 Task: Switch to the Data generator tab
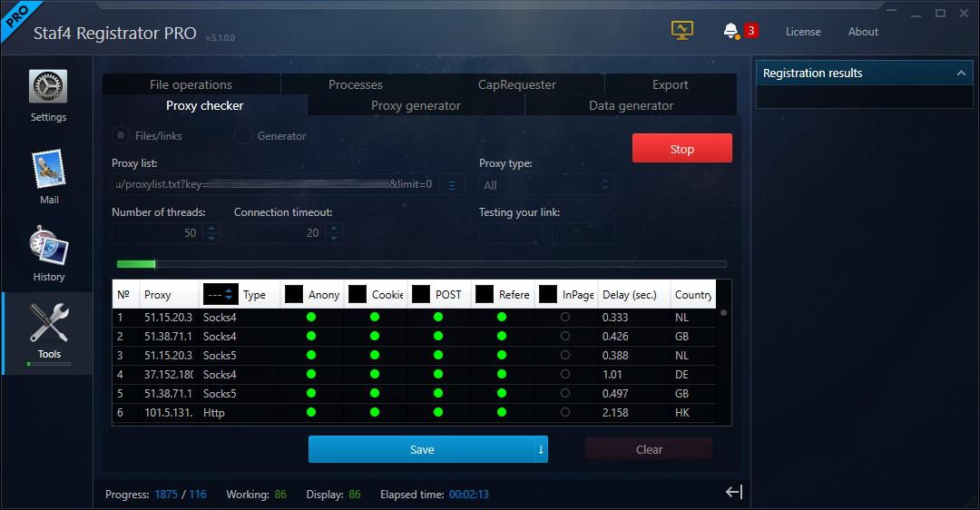coord(632,105)
